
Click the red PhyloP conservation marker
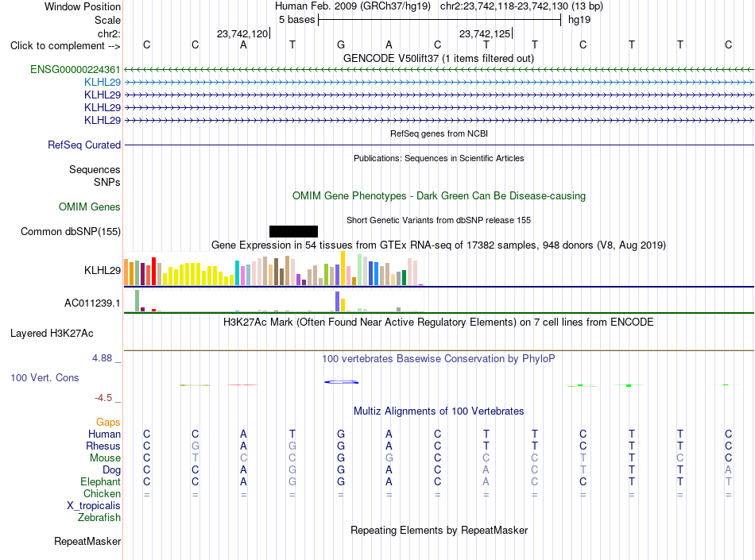242,385
